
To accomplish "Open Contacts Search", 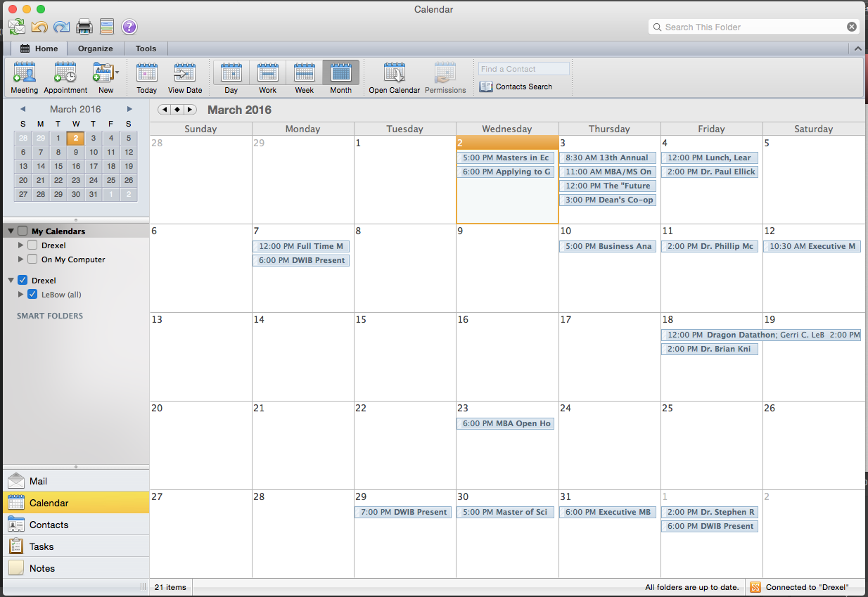I will click(516, 86).
